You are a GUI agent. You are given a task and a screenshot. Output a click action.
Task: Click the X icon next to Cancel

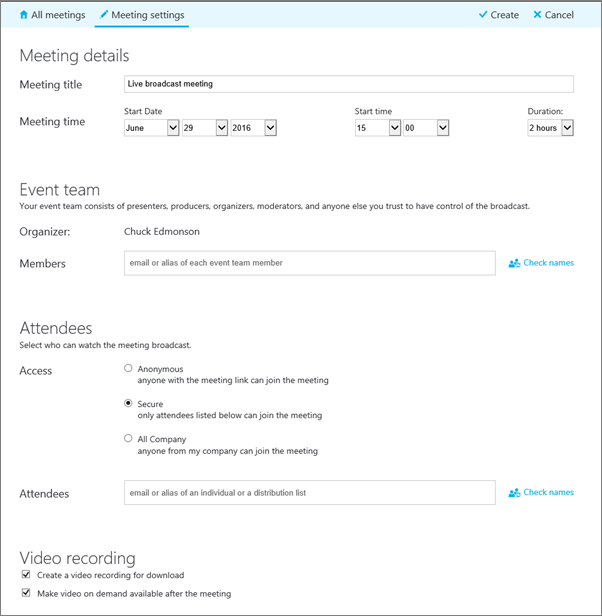point(537,15)
